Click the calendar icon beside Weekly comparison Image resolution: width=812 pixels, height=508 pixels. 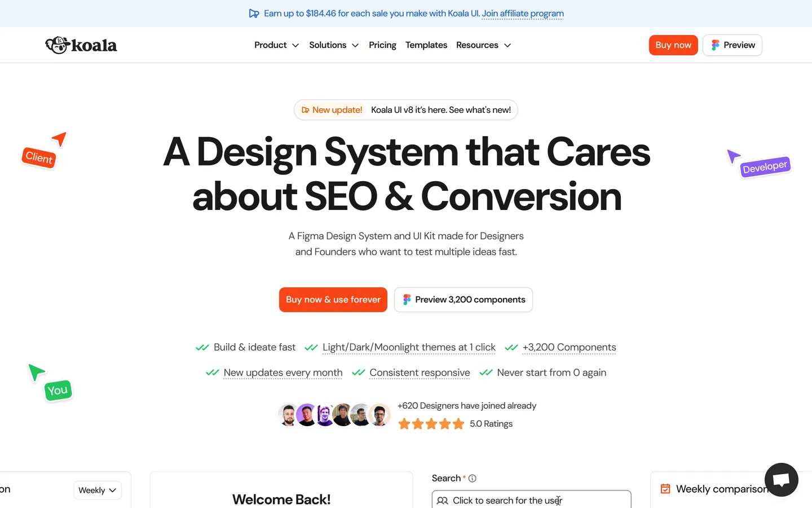coord(665,489)
